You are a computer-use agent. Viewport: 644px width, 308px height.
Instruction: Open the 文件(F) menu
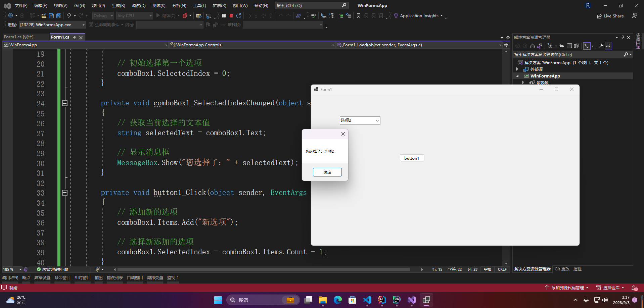[21, 5]
